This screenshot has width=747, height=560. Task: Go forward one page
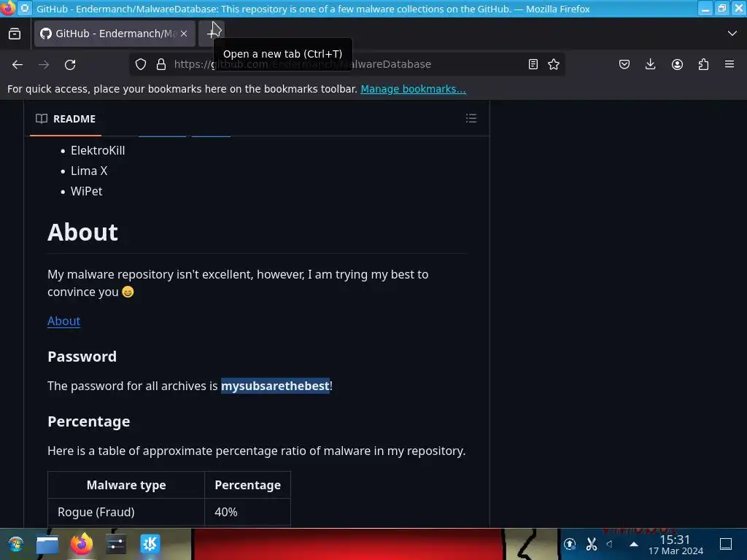tap(44, 64)
